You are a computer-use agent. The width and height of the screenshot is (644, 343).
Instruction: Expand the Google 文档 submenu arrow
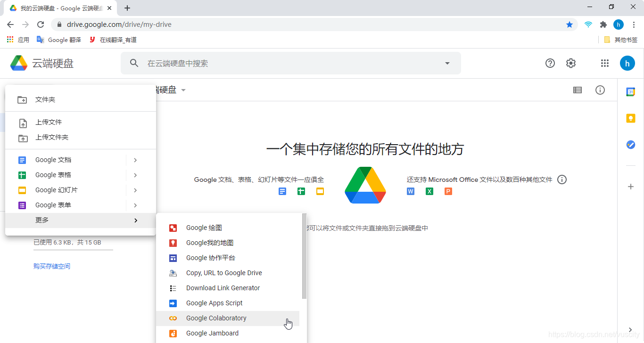tap(135, 160)
